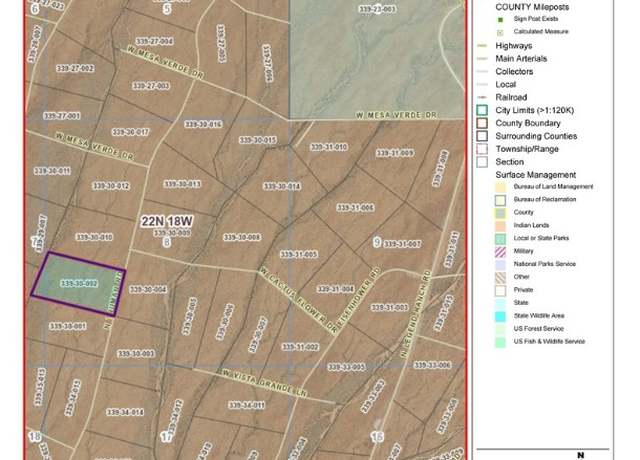Select parcel 339-30-003

tap(136, 353)
